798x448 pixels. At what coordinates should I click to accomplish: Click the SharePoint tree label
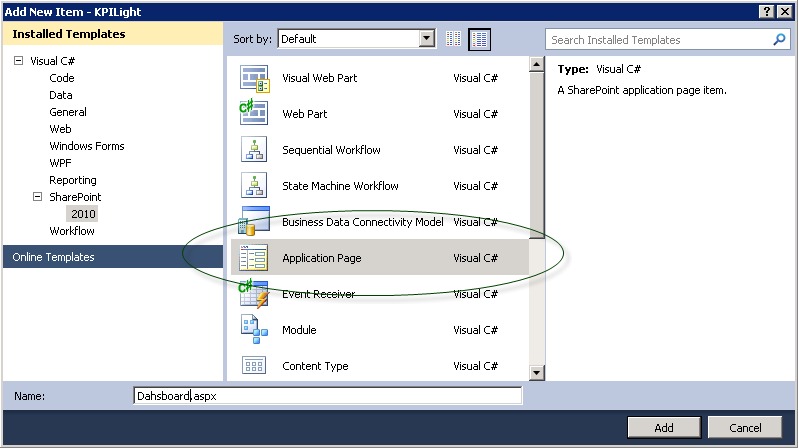tap(75, 197)
